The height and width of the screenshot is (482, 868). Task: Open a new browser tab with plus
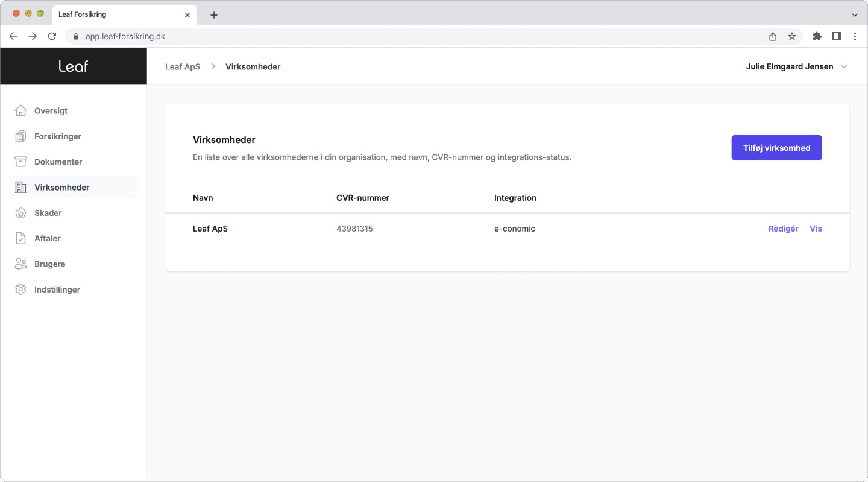214,15
